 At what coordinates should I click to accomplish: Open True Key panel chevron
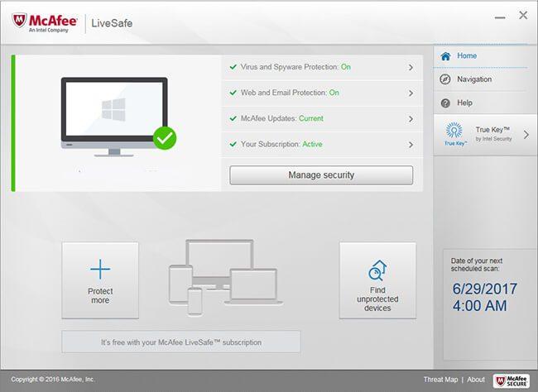(x=526, y=134)
